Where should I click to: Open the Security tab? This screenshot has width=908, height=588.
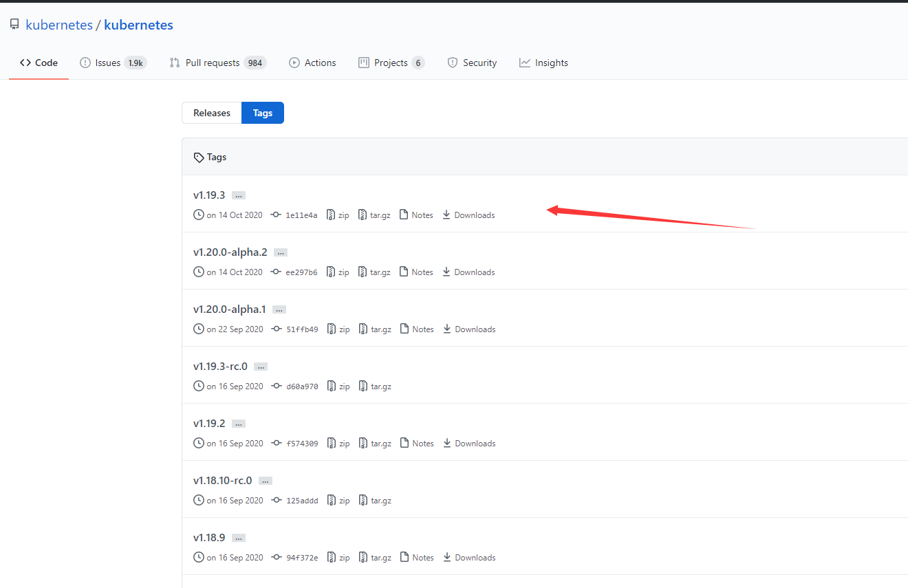pos(472,63)
